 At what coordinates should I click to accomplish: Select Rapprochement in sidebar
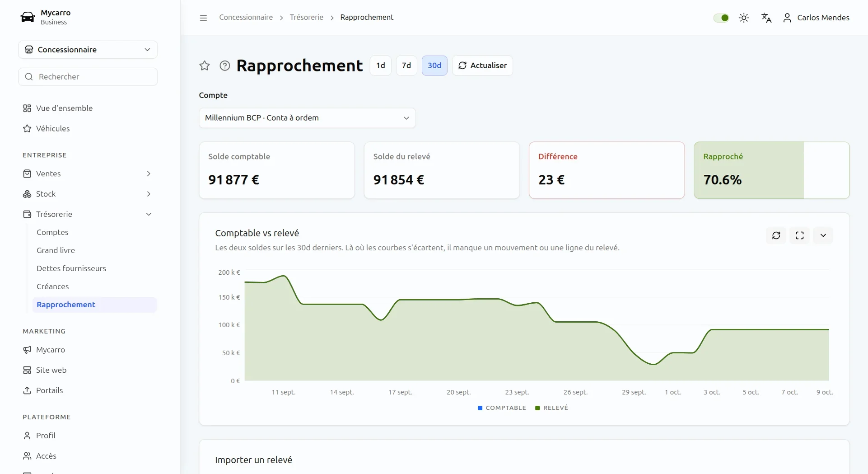pos(94,305)
